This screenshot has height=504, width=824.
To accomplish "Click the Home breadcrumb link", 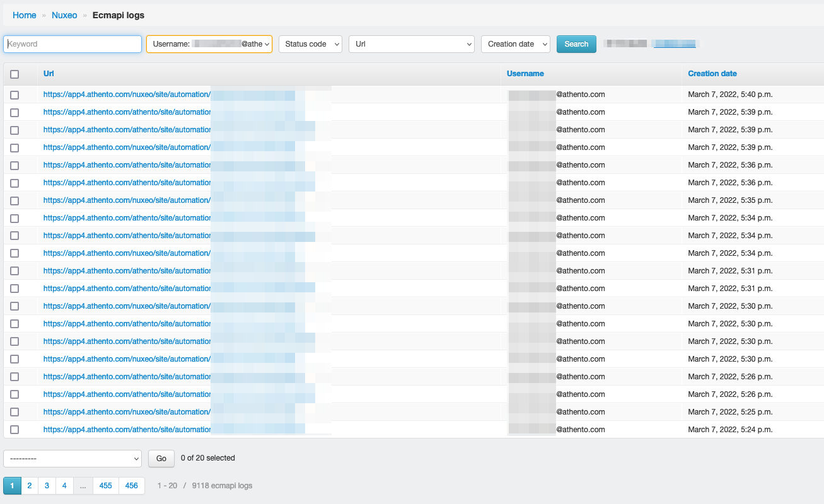I will 25,15.
